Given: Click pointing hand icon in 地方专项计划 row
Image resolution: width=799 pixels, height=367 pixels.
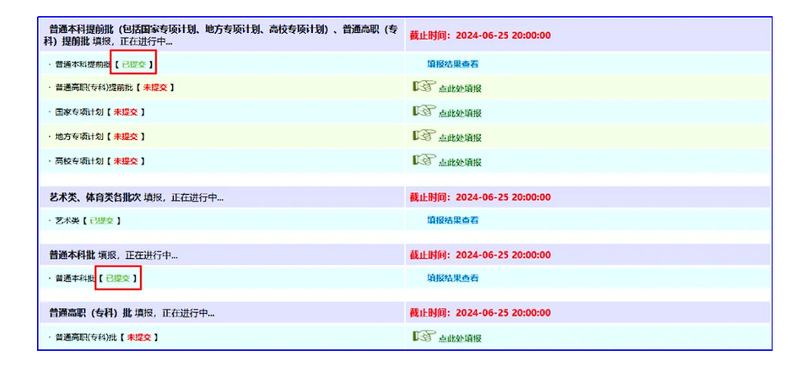Looking at the screenshot, I should (424, 136).
